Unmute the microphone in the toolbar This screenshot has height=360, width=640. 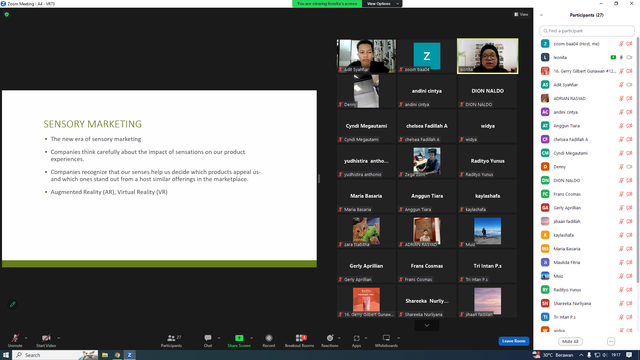15,338
